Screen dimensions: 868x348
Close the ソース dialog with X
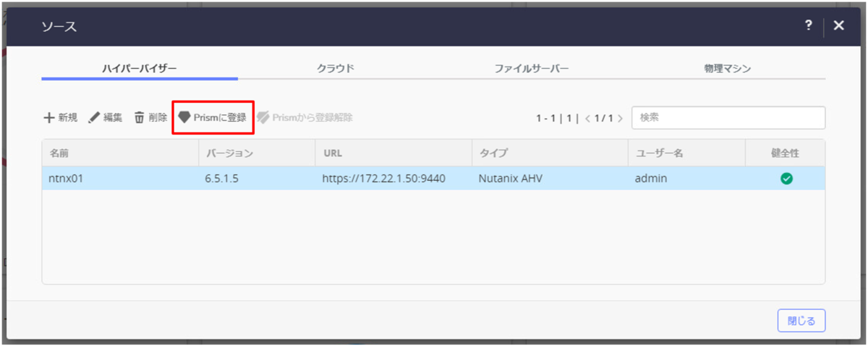[x=838, y=25]
